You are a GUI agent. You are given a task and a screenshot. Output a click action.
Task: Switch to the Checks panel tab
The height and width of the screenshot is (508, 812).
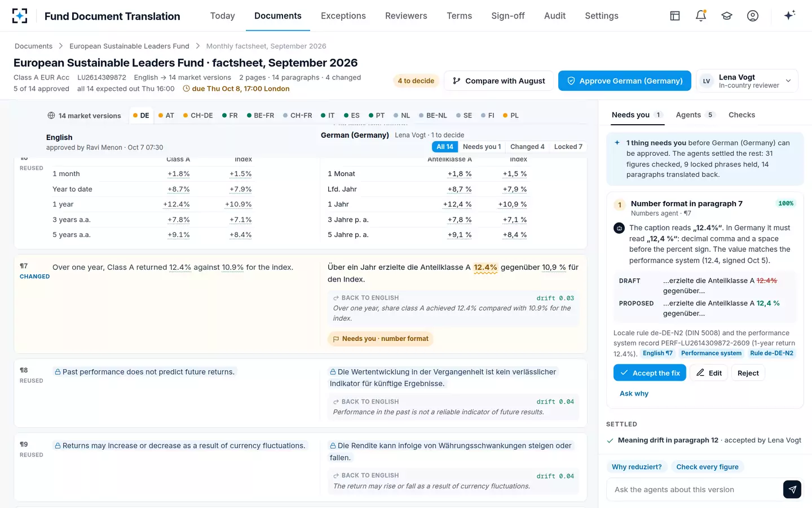[742, 115]
